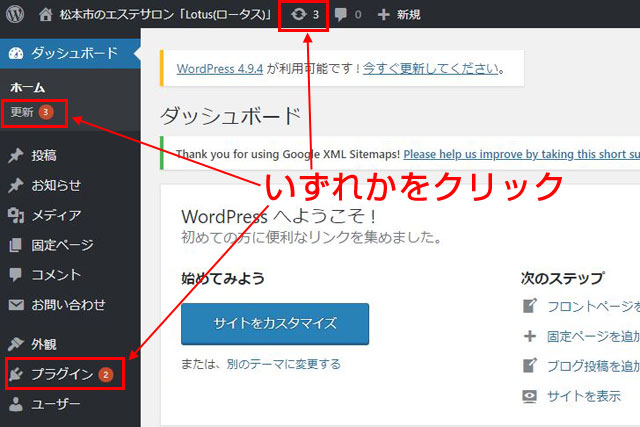Click the site name 松本市のエステサロン link
This screenshot has height=427, width=640.
click(x=166, y=15)
